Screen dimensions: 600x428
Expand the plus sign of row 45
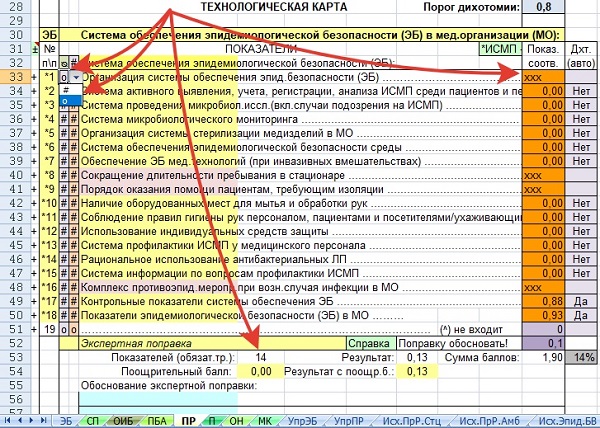(34, 245)
